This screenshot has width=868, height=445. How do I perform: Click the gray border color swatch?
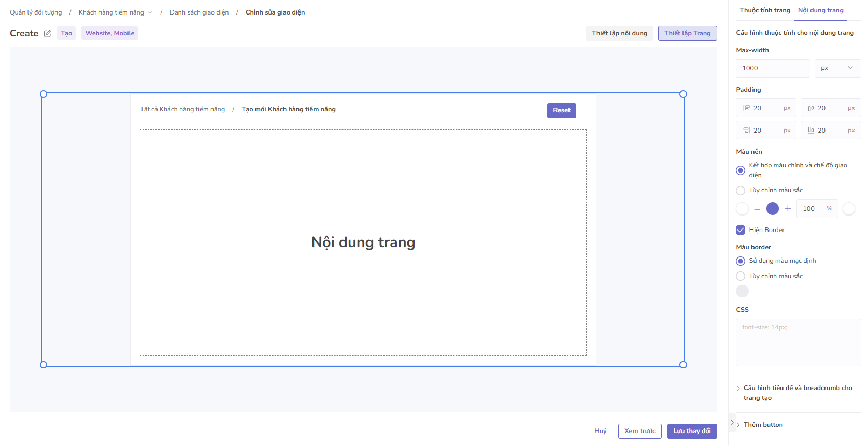tap(743, 291)
